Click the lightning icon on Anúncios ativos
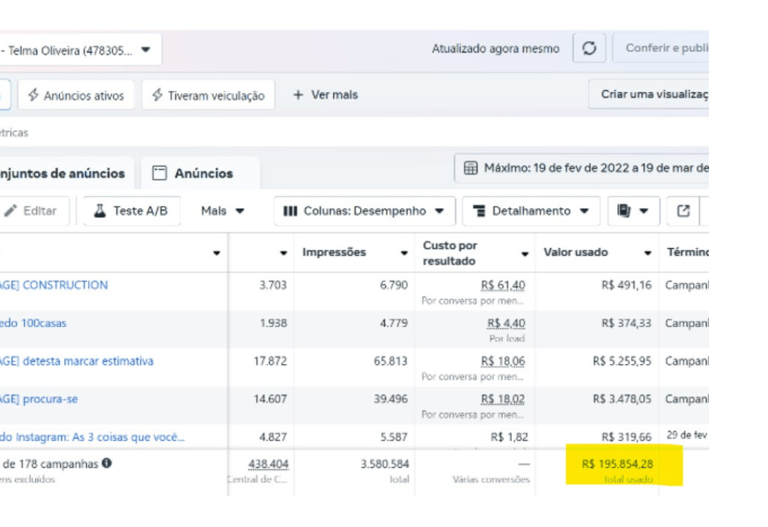Image resolution: width=768 pixels, height=527 pixels. [x=34, y=96]
